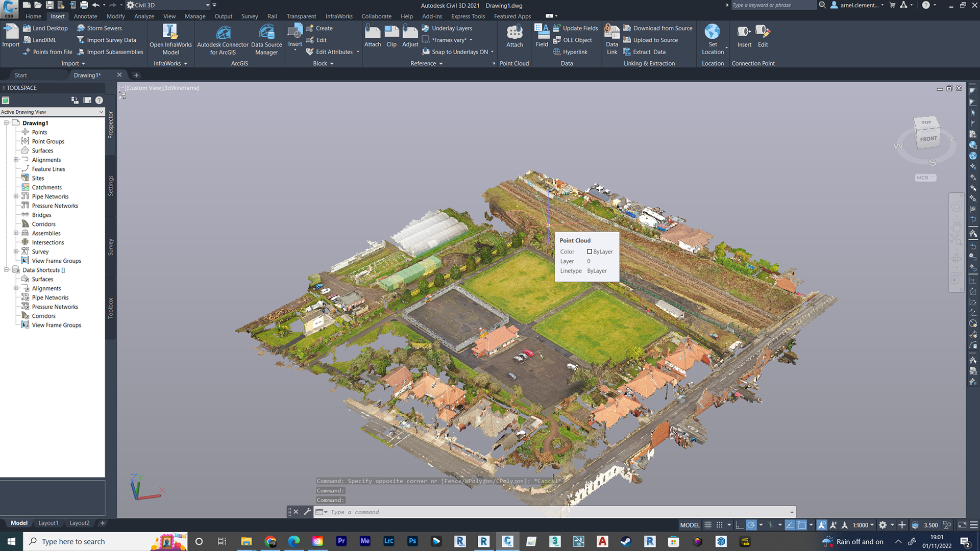Click Underlay Layers tool
This screenshot has width=980, height=551.
[x=447, y=28]
